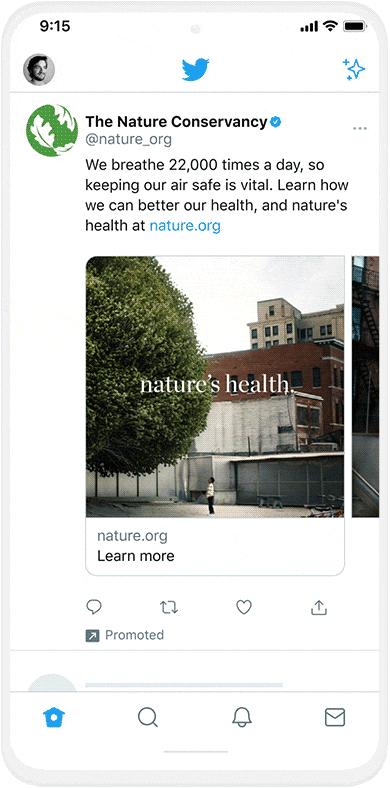Open the Notifications bell tab
The width and height of the screenshot is (390, 788).
click(x=242, y=717)
